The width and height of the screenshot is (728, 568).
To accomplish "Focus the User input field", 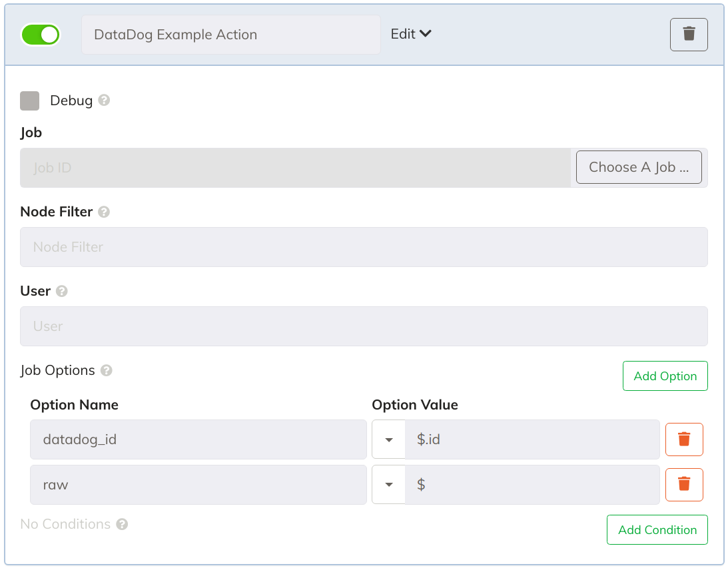I will [x=364, y=326].
